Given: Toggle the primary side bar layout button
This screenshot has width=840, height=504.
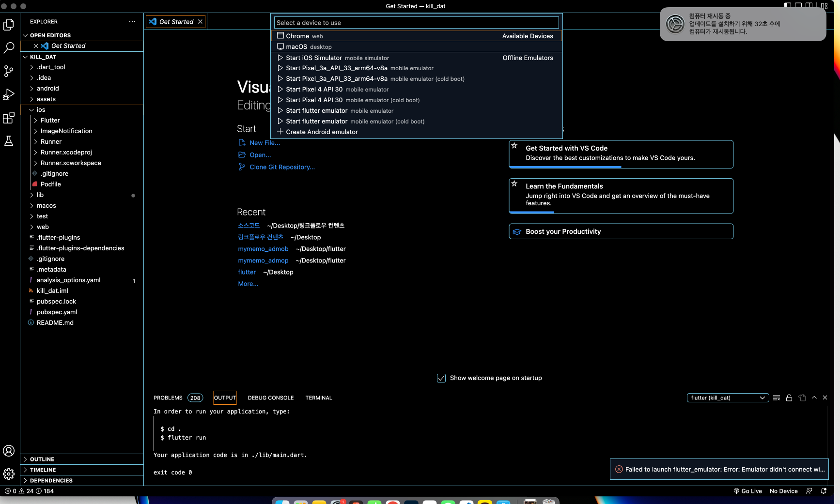Looking at the screenshot, I should 788,6.
